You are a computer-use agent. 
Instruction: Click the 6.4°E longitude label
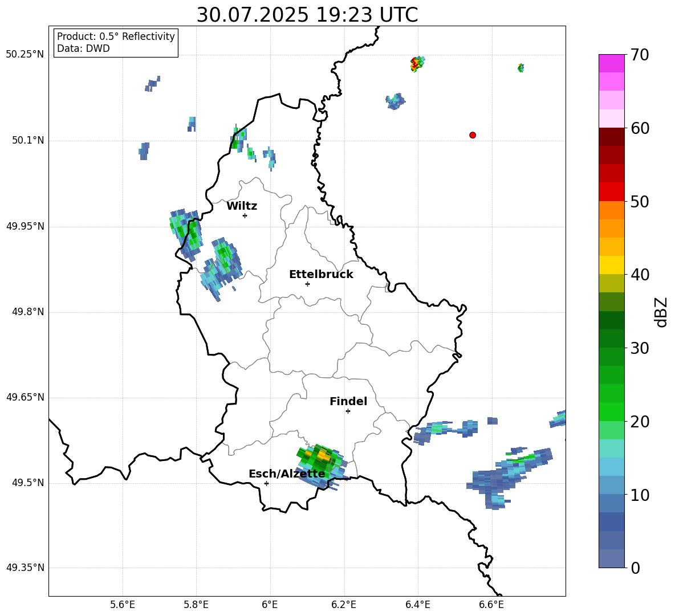click(x=417, y=605)
